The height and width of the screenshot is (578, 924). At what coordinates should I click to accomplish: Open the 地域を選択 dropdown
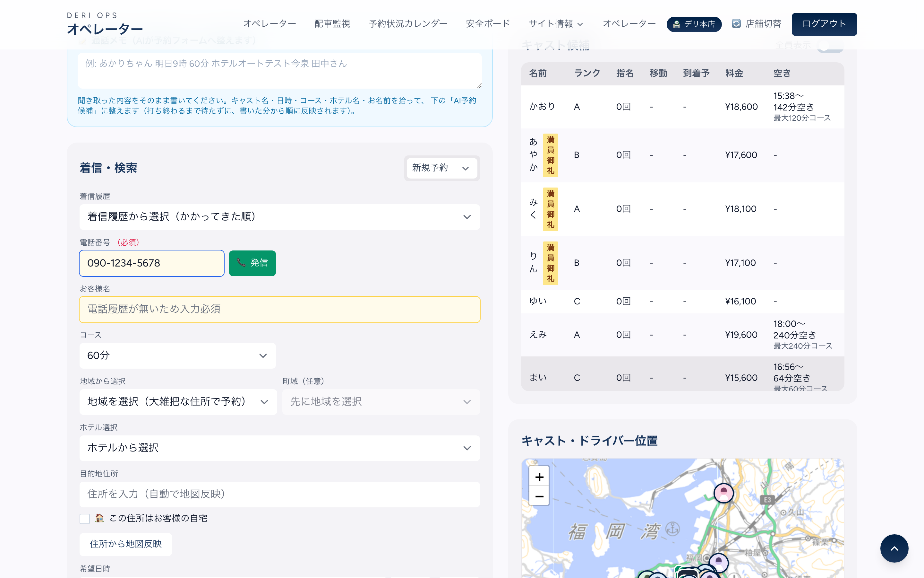(x=178, y=402)
